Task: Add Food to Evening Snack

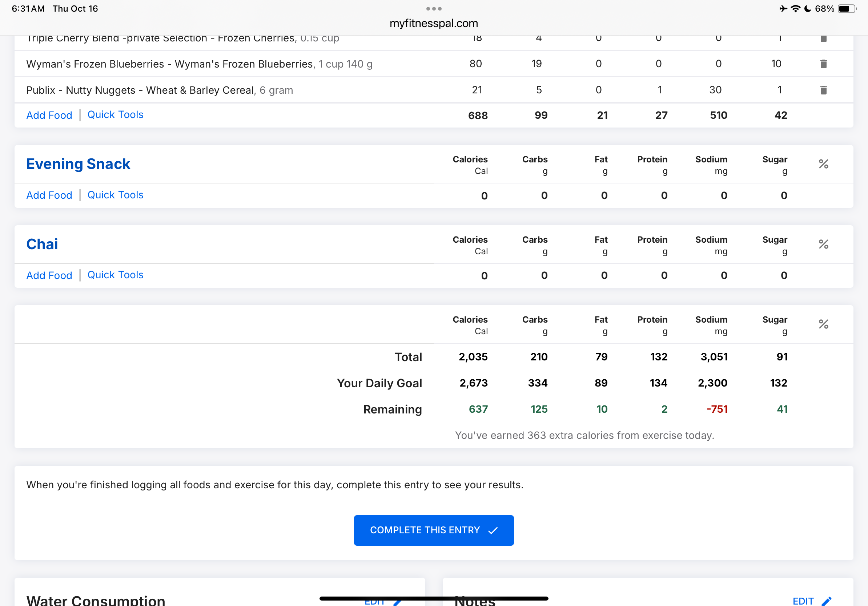Action: coord(49,195)
